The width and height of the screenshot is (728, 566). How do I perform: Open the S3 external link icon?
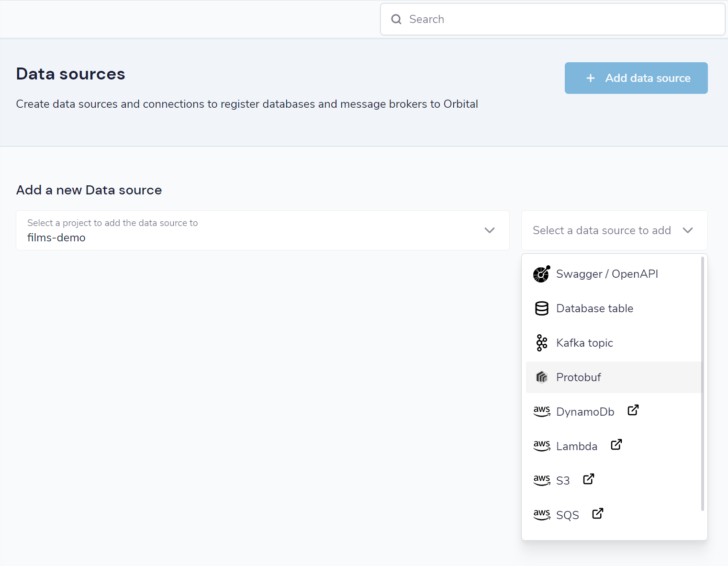[588, 479]
